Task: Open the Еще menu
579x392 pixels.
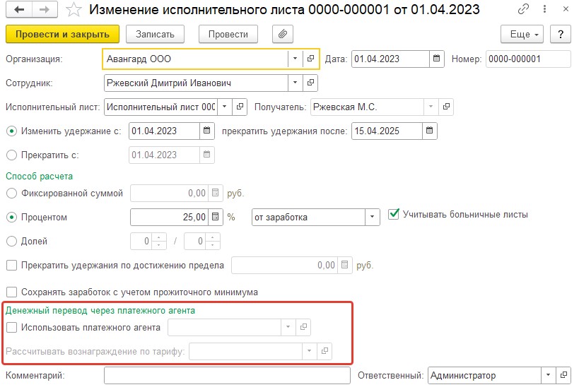Action: [522, 35]
